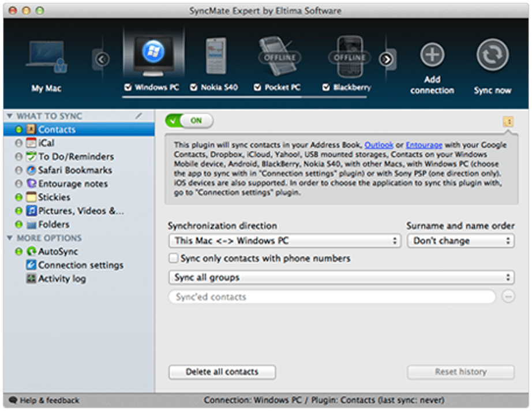This screenshot has width=532, height=411.
Task: Uncheck the Pocket PC connection checkbox
Action: pyautogui.click(x=257, y=88)
